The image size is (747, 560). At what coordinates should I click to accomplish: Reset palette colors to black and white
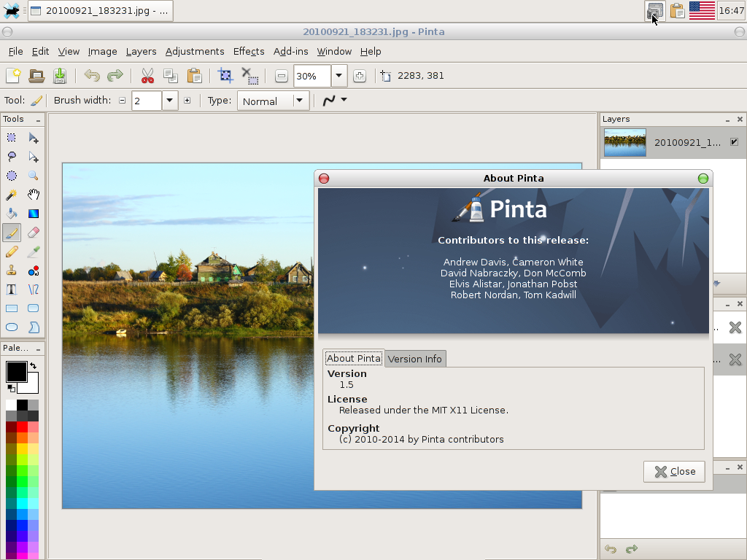coord(12,389)
